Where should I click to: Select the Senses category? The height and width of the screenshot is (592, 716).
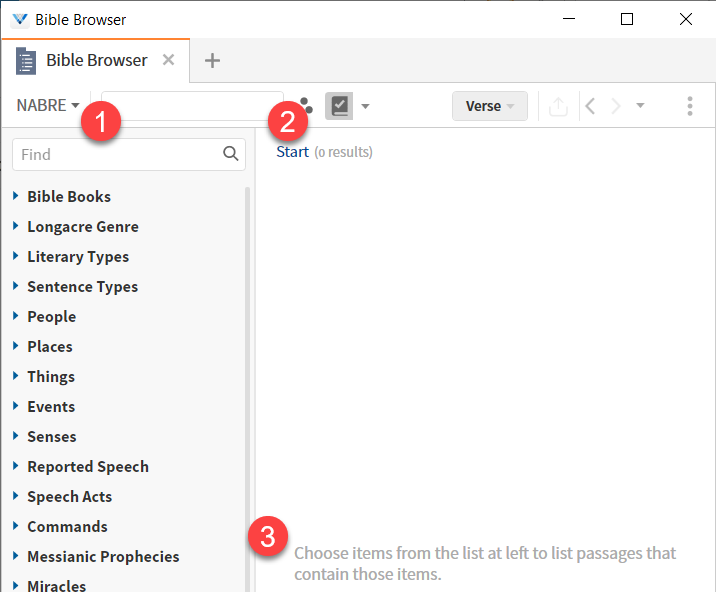(52, 437)
